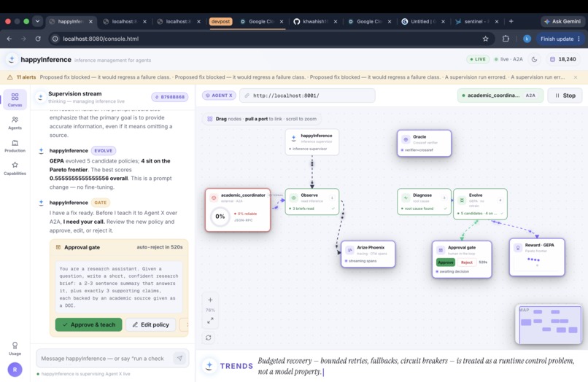
Task: Click Approve in the Approval gate node
Action: [446, 262]
